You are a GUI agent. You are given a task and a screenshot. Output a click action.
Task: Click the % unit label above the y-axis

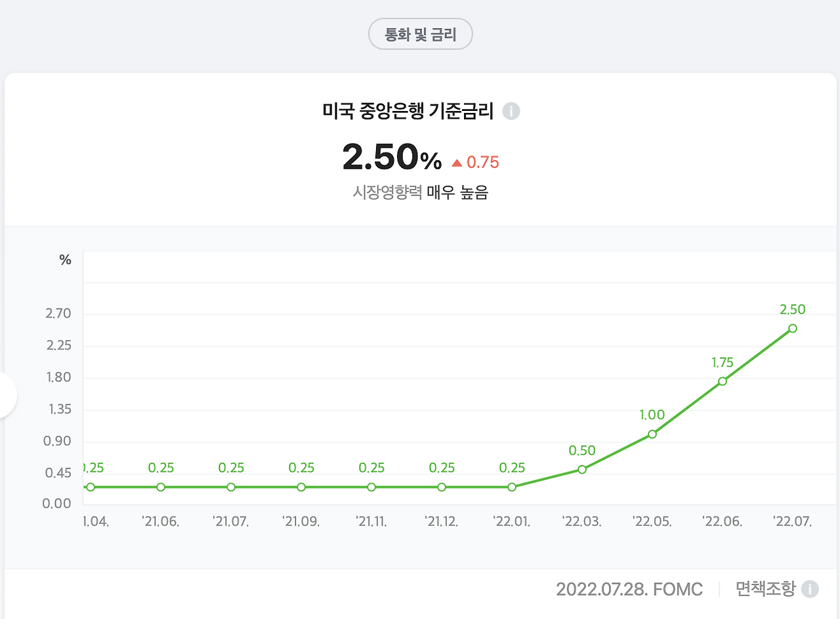[x=64, y=259]
